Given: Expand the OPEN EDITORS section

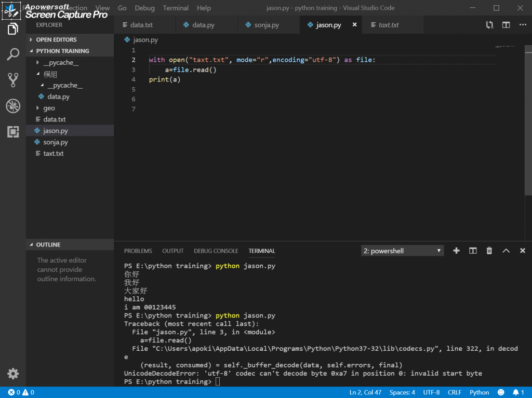Looking at the screenshot, I should pos(70,39).
